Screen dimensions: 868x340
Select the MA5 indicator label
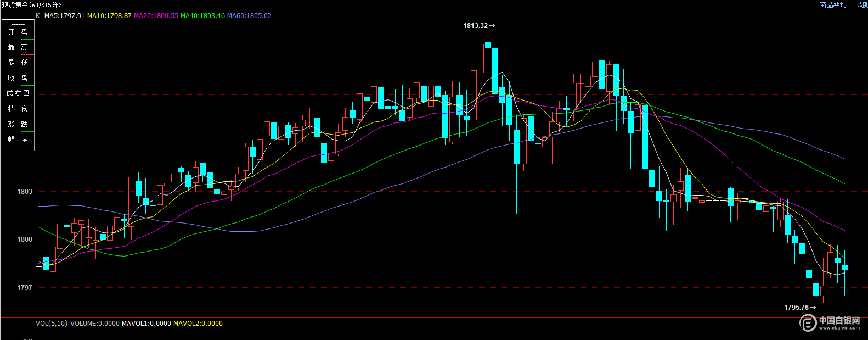tap(64, 16)
